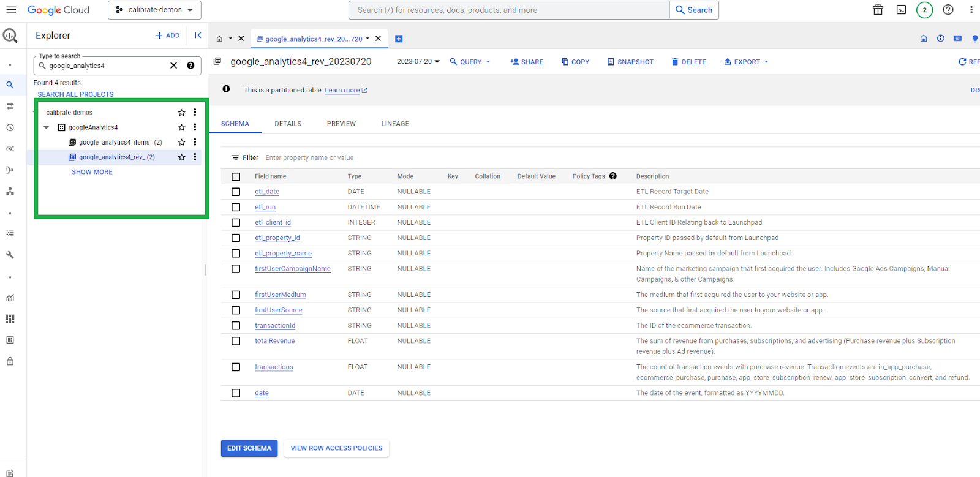Click the Policy Tags help icon

[613, 176]
